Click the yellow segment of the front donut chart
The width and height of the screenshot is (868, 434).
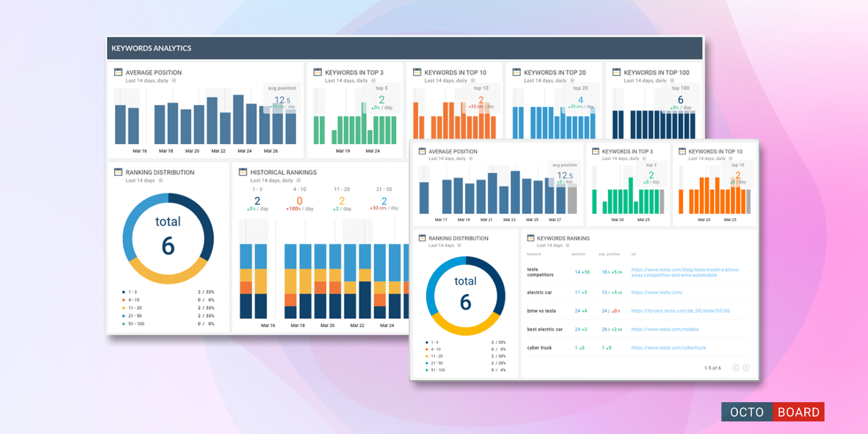point(465,330)
